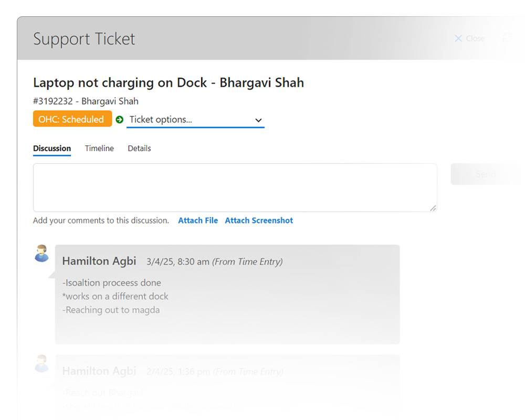Screen dimensions: 525x420
Task: Click the refresh icon in the header
Action: (x=507, y=38)
